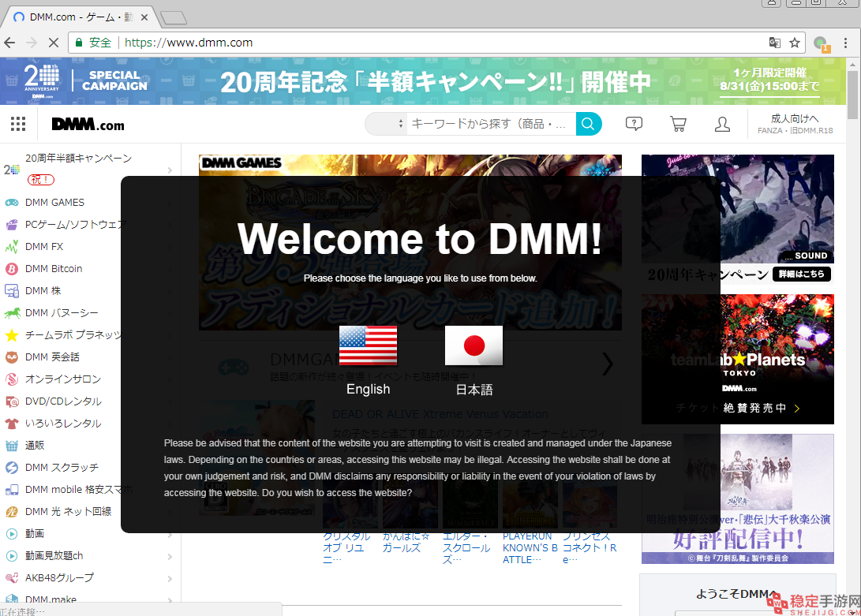Expand the DMM.make sidebar chevron
Viewport: 861px width, 616px height.
point(170,599)
